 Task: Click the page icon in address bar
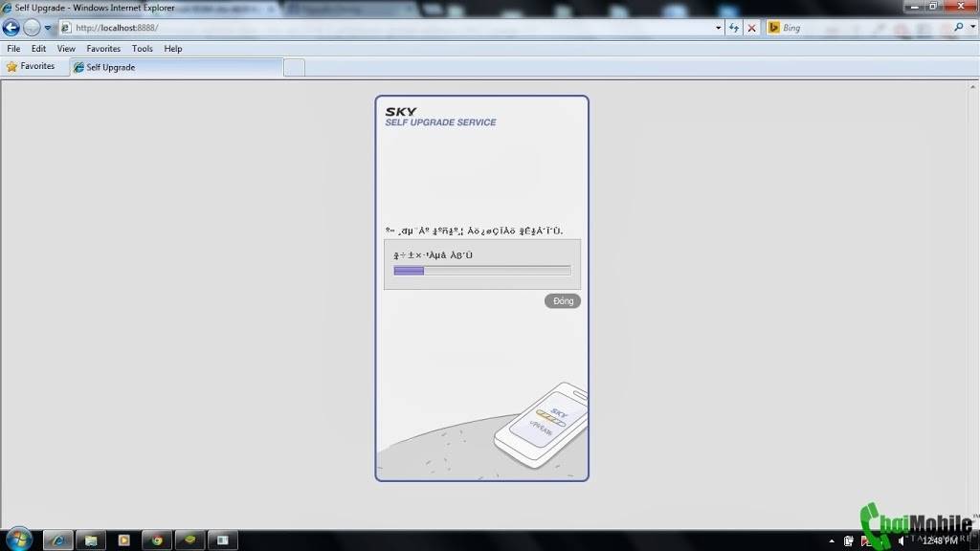coord(66,28)
